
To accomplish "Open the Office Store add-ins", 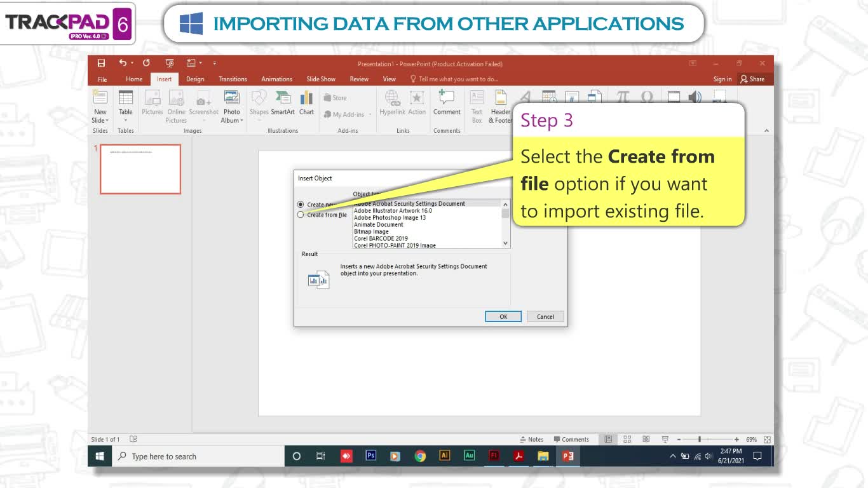I will [x=336, y=98].
